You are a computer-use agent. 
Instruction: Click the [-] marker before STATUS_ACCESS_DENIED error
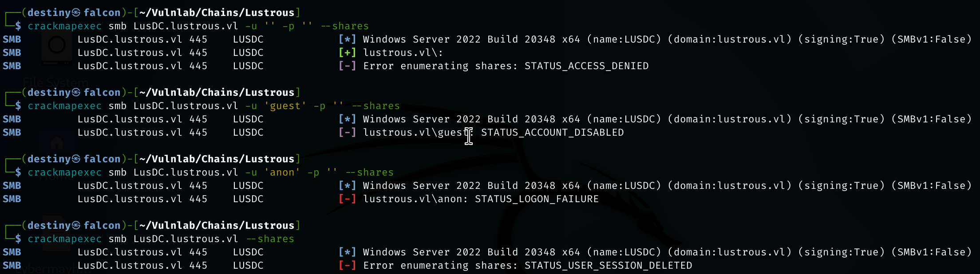point(347,66)
